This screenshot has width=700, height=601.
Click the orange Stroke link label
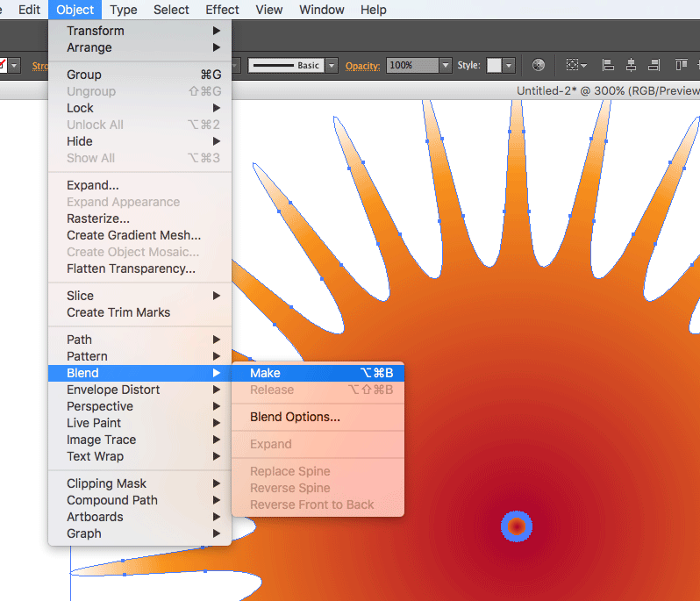pos(40,66)
